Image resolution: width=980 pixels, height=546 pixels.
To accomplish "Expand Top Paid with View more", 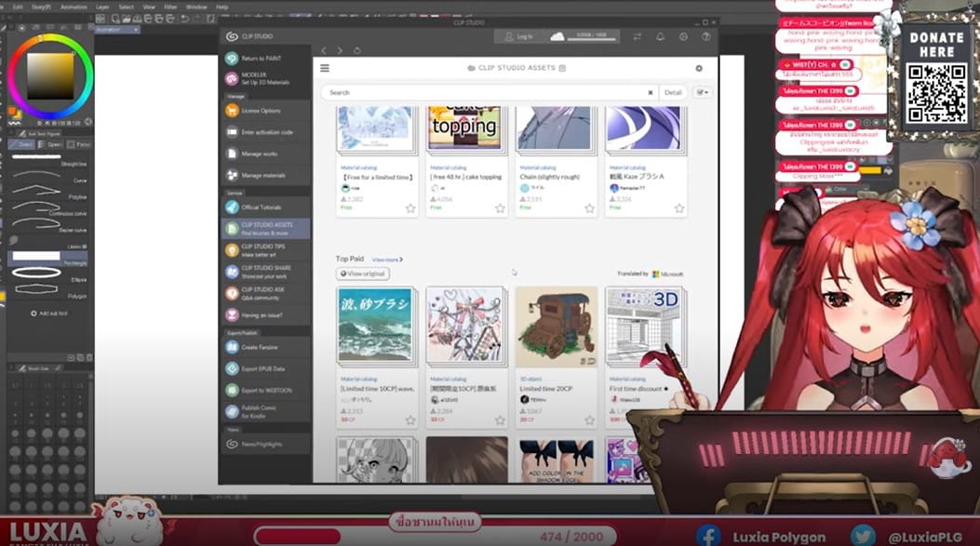I will point(387,260).
